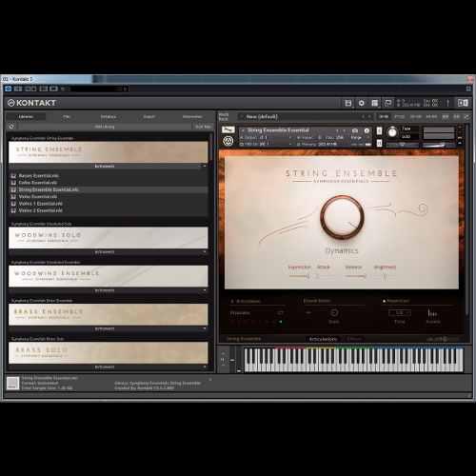The image size is (476, 476).
Task: Select next instrument preset arrow in instrument header
Action: pos(345,130)
